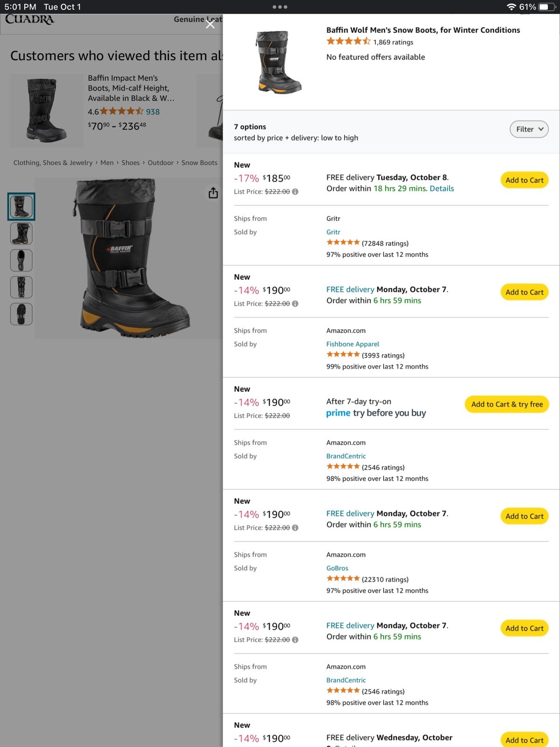
Task: Open the Gritr seller link
Action: (x=333, y=232)
